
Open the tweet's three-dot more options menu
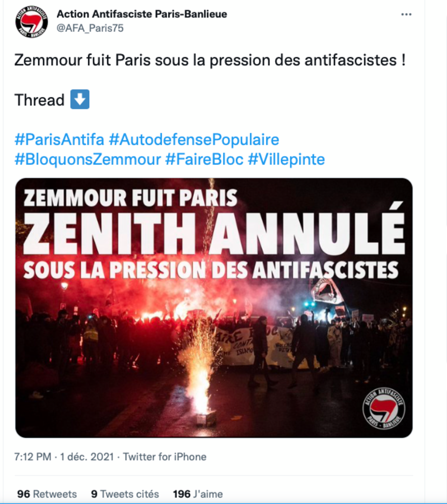(406, 15)
